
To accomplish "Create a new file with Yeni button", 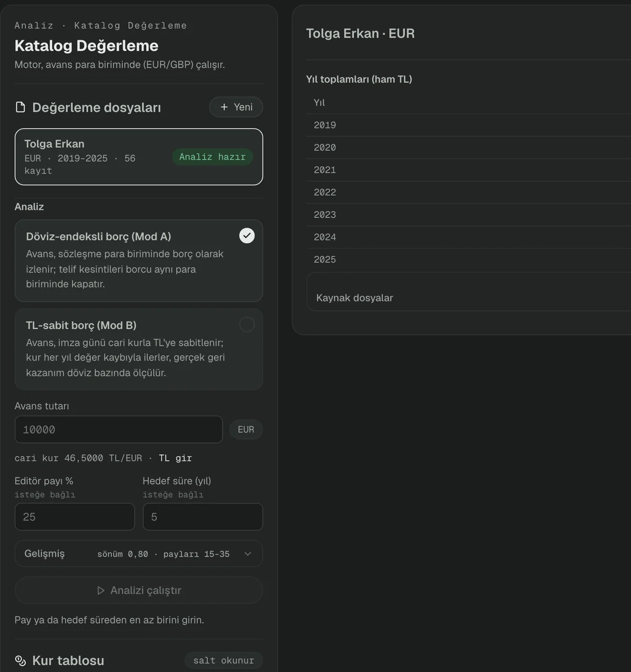I will click(x=236, y=107).
